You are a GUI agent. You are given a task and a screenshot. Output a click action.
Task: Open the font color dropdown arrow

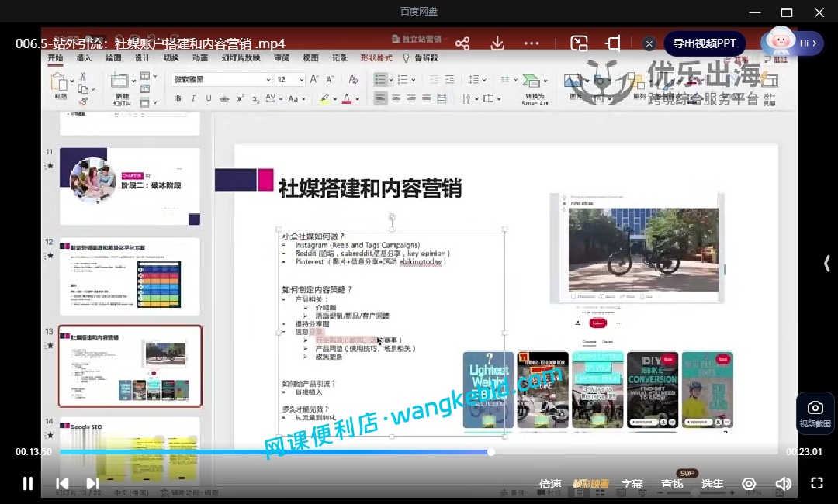click(357, 98)
